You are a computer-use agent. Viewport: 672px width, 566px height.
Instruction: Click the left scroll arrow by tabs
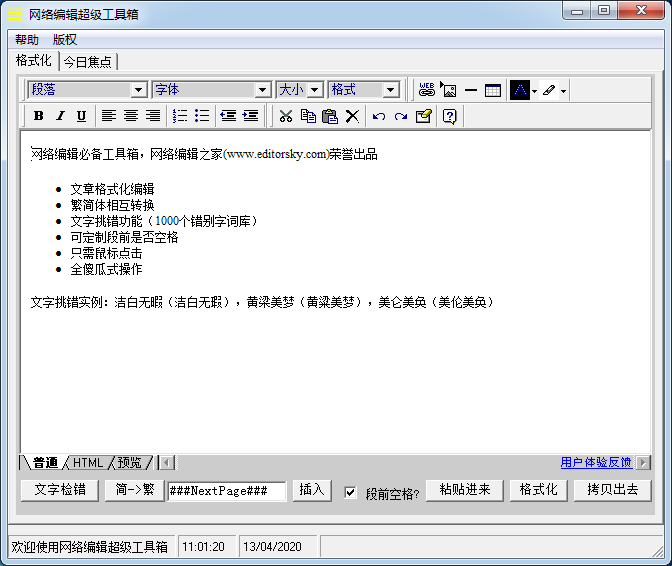[x=167, y=463]
